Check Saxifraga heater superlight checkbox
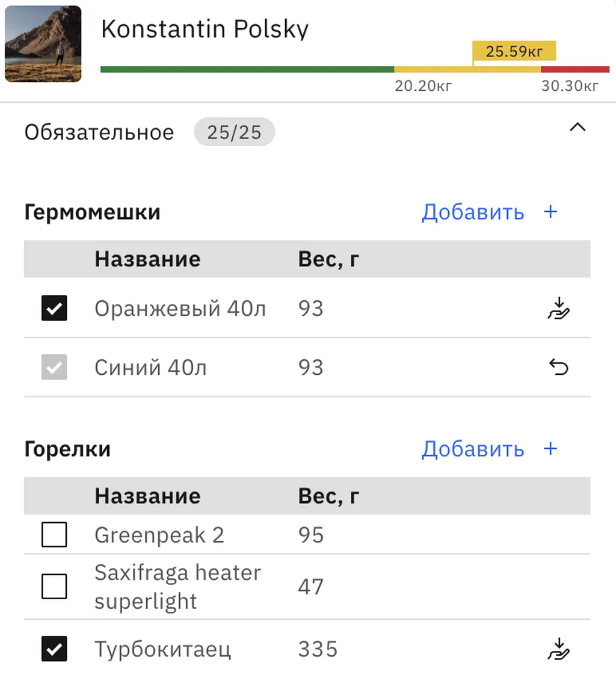Image resolution: width=616 pixels, height=675 pixels. click(54, 587)
